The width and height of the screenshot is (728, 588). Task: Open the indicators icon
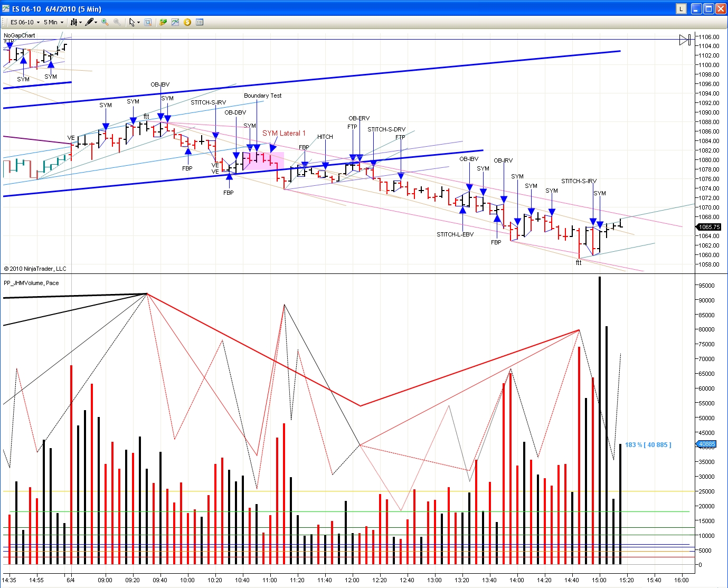point(175,22)
